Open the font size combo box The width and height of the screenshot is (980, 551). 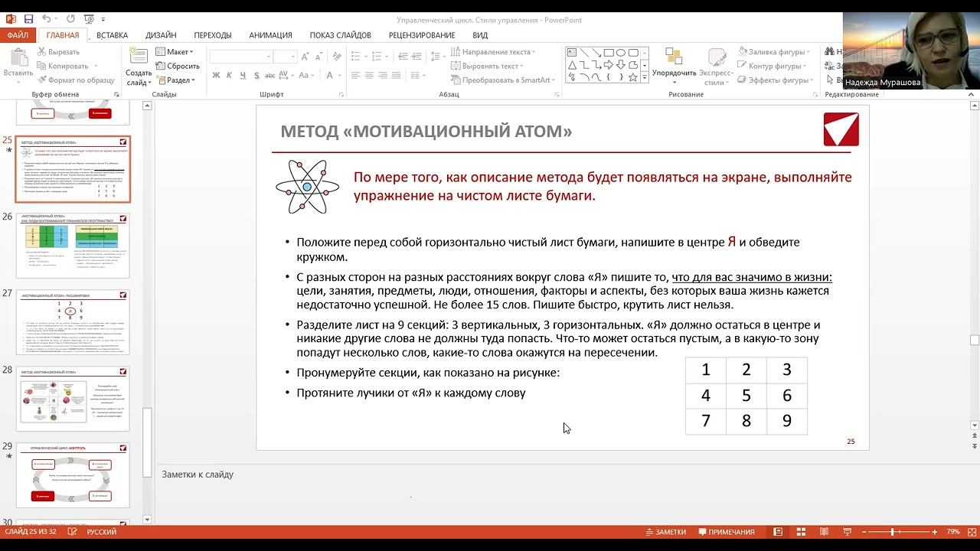[x=285, y=57]
